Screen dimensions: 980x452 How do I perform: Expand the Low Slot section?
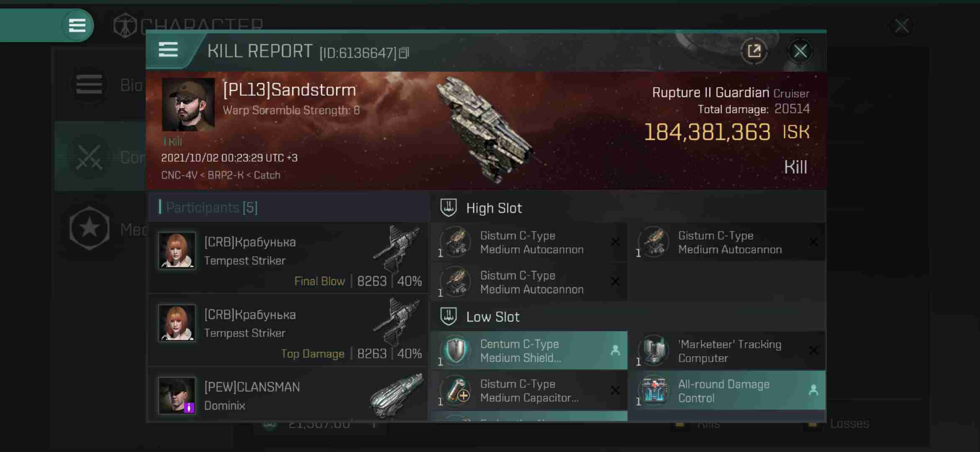coord(493,316)
